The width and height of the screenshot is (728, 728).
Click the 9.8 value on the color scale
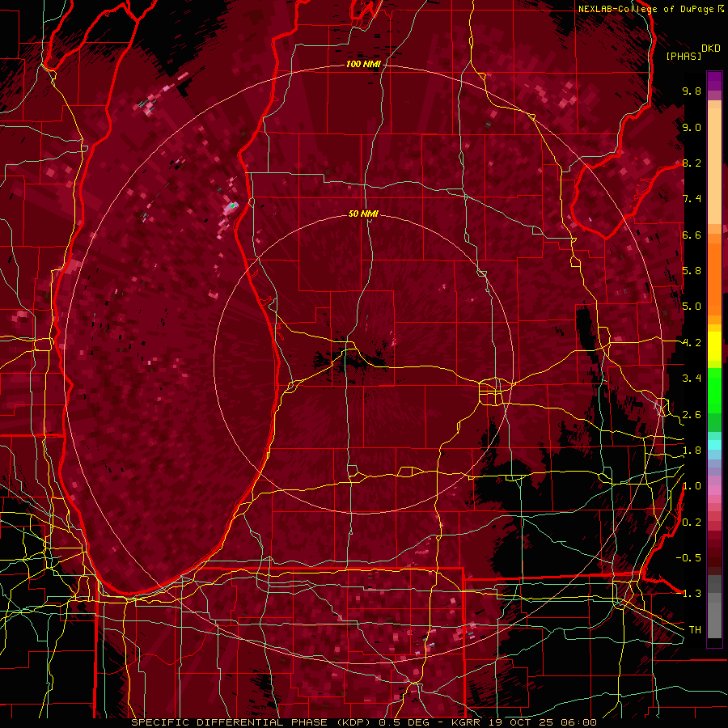(x=692, y=91)
